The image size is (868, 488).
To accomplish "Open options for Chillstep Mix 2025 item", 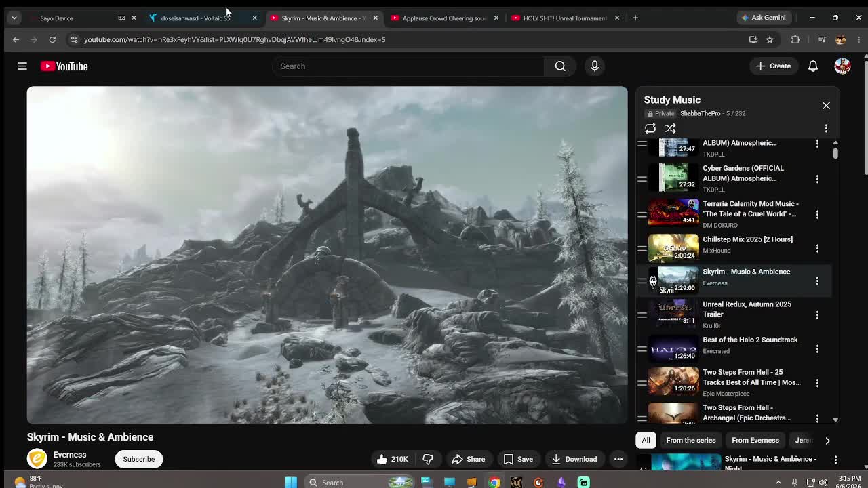I will pos(817,248).
